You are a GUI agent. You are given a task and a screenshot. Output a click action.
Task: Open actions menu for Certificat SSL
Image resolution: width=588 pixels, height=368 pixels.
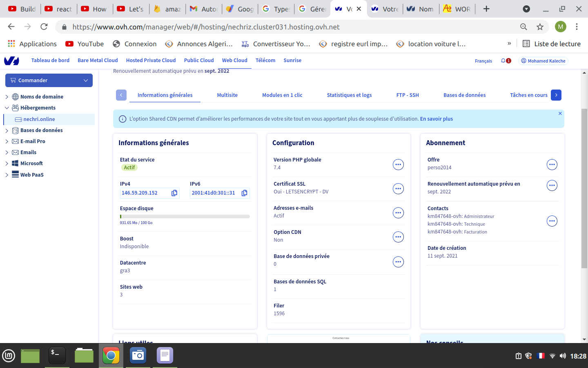point(398,188)
